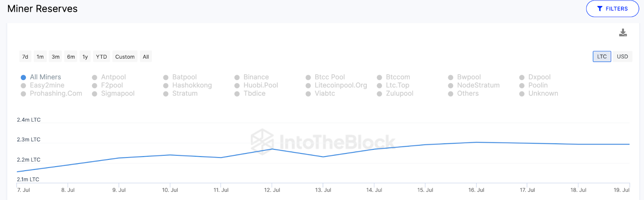Toggle the Huobi.Pool legend dot
644x200 pixels.
237,86
